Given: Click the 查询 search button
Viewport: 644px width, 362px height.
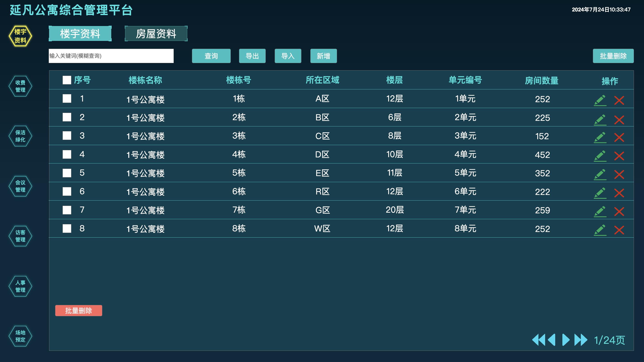Looking at the screenshot, I should 211,56.
